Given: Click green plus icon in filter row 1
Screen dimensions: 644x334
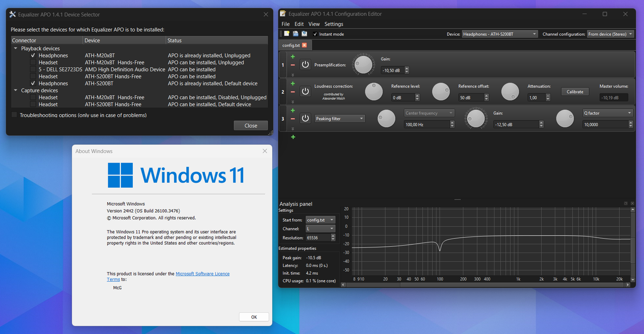Looking at the screenshot, I should tap(293, 57).
